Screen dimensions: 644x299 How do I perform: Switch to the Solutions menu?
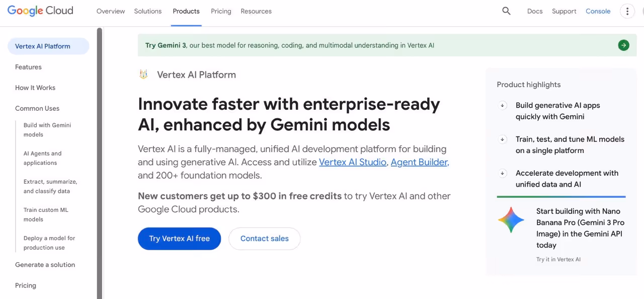click(147, 11)
